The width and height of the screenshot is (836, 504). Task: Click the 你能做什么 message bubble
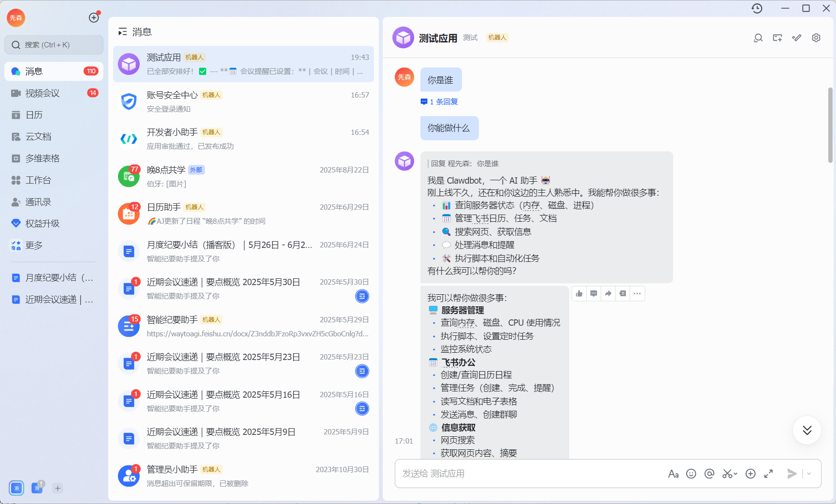(449, 128)
